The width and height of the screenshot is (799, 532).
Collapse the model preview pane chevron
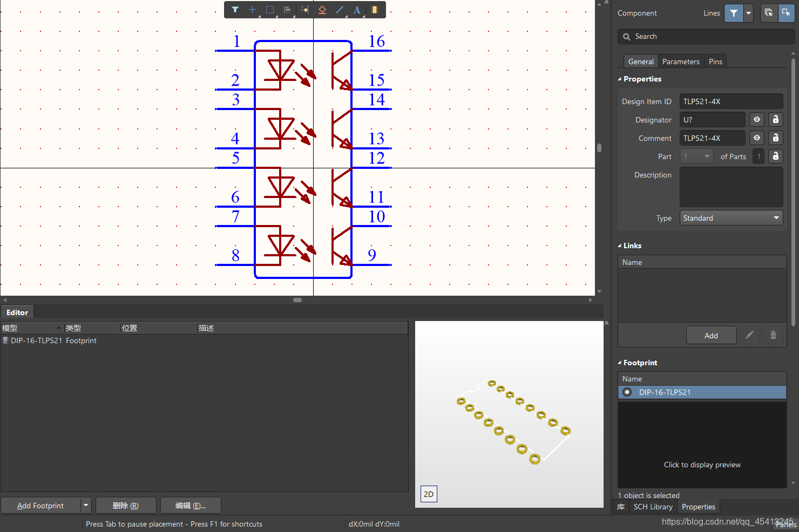(606, 323)
